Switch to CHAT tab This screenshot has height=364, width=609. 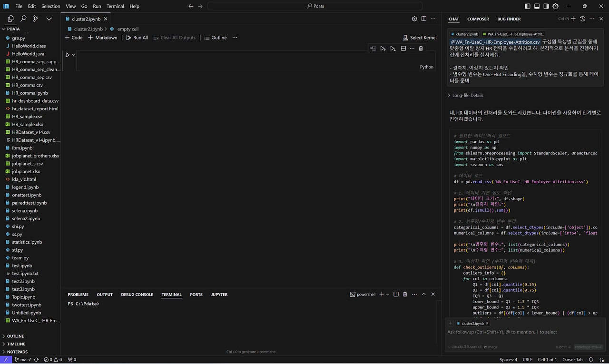(453, 19)
